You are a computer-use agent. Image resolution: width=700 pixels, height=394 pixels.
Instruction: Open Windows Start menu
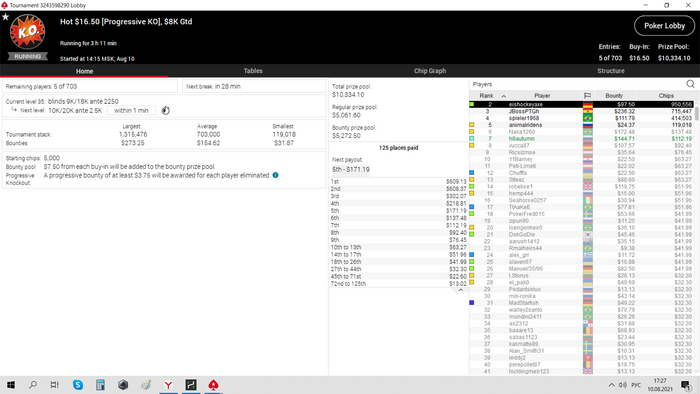point(11,385)
